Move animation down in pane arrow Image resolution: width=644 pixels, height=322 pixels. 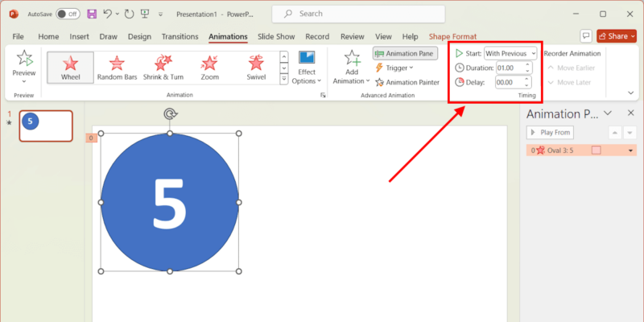[630, 132]
